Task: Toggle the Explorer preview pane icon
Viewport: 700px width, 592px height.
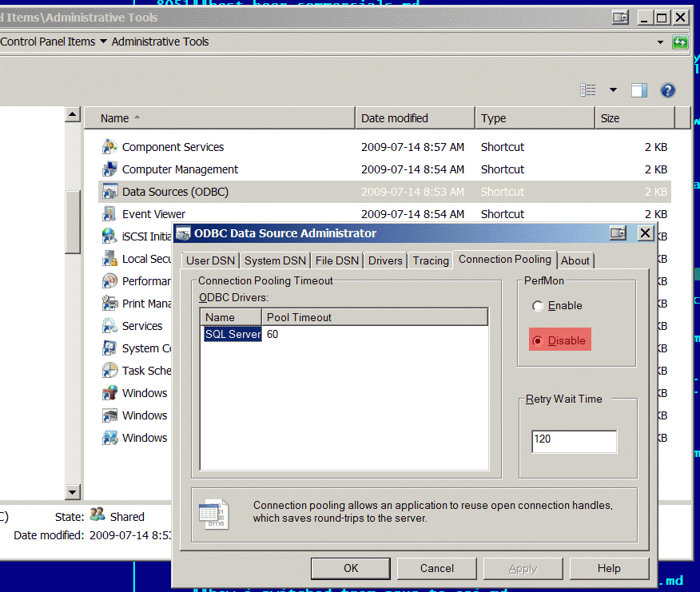Action: pyautogui.click(x=638, y=90)
